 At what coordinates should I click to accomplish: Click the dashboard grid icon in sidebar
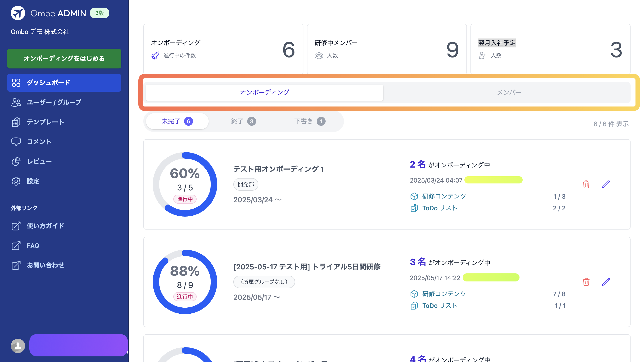[16, 83]
